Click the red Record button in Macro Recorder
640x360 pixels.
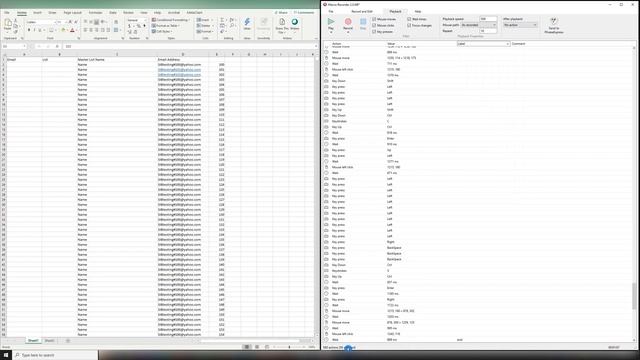(348, 24)
